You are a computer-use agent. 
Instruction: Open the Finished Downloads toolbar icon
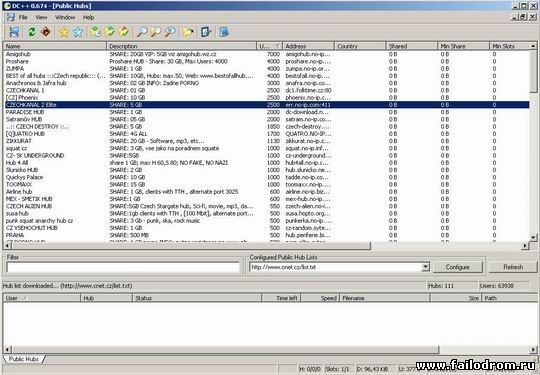110,32
